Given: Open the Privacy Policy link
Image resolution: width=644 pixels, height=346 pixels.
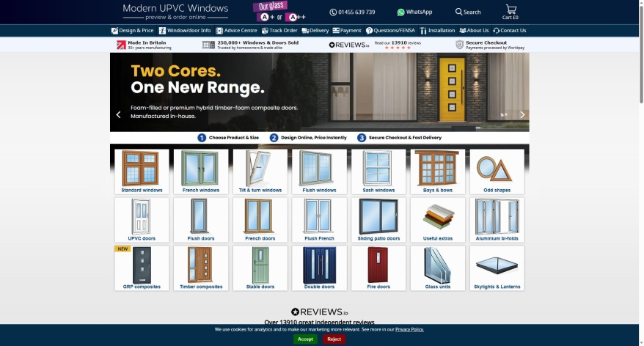Looking at the screenshot, I should point(409,329).
